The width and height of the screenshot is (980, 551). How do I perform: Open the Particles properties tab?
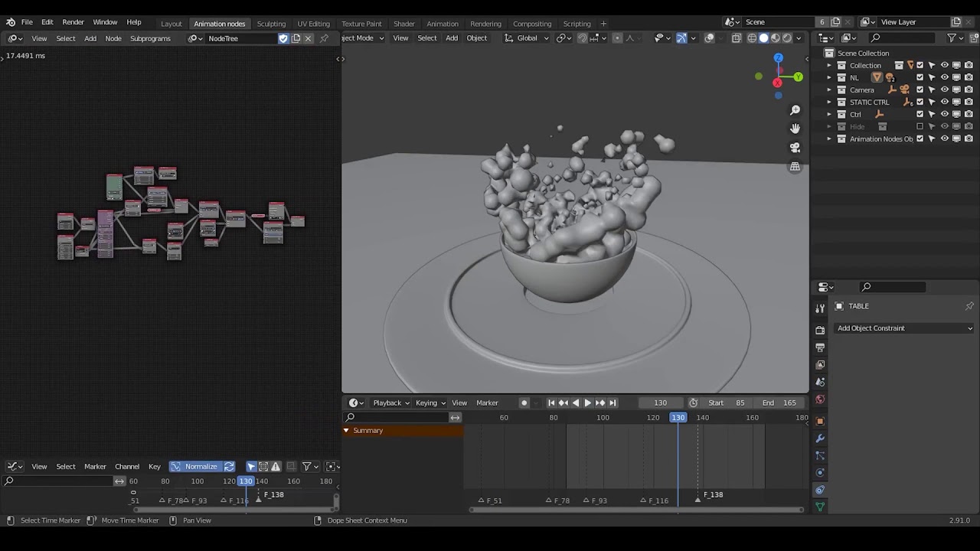[x=820, y=456]
